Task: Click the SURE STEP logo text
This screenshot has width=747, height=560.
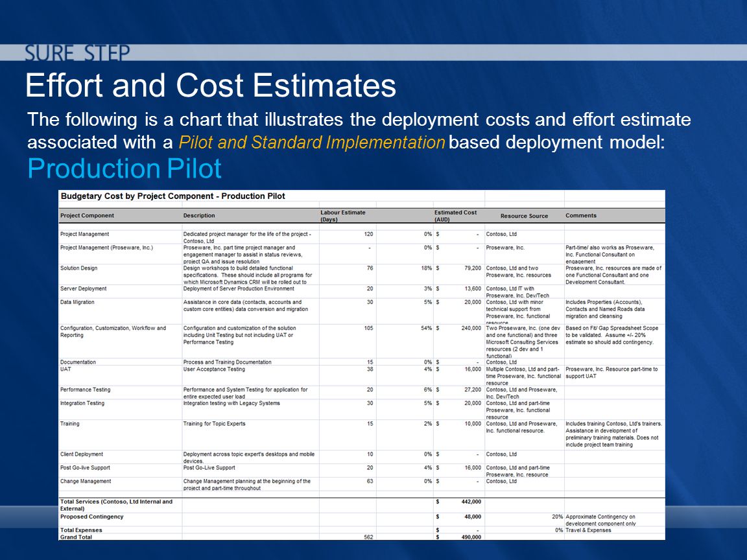Action: pyautogui.click(x=77, y=53)
